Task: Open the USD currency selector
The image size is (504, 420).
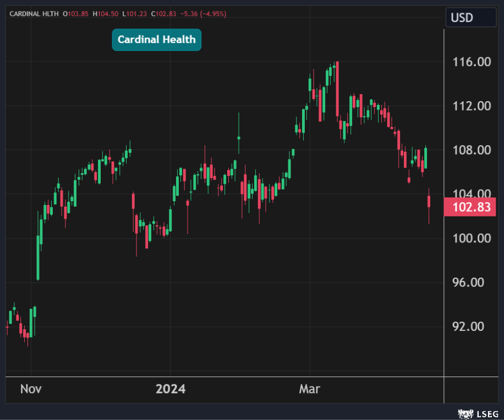Action: tap(462, 18)
